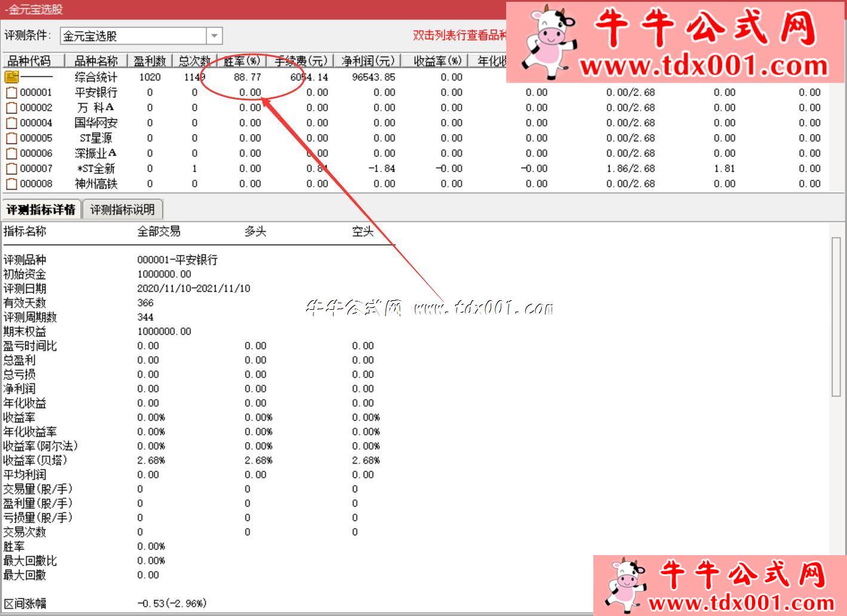Screen dimensions: 847x616
Task: Sort by the 总次数 column header
Action: [195, 61]
